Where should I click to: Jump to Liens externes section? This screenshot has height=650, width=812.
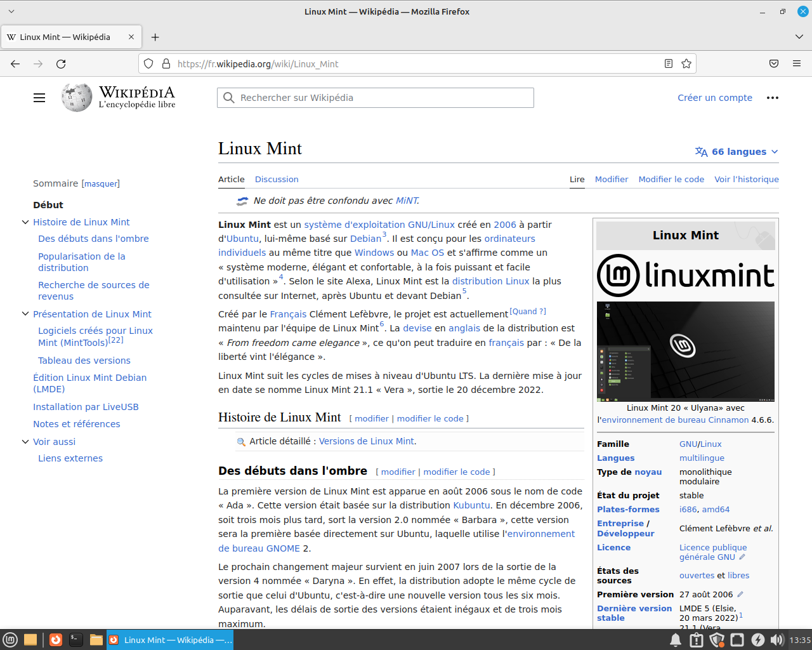point(70,458)
